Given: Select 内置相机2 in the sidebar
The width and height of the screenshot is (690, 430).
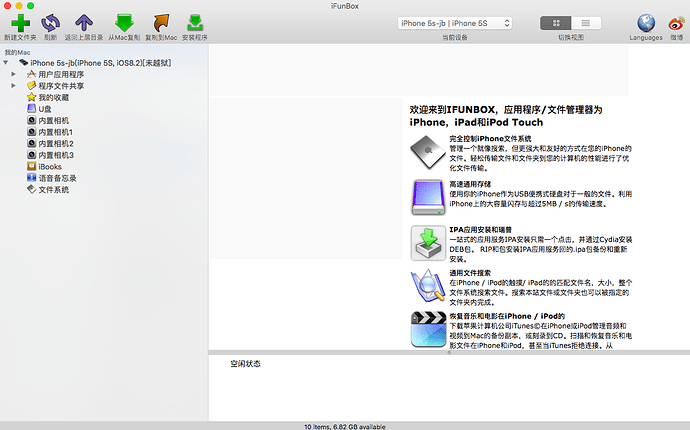Looking at the screenshot, I should point(56,143).
